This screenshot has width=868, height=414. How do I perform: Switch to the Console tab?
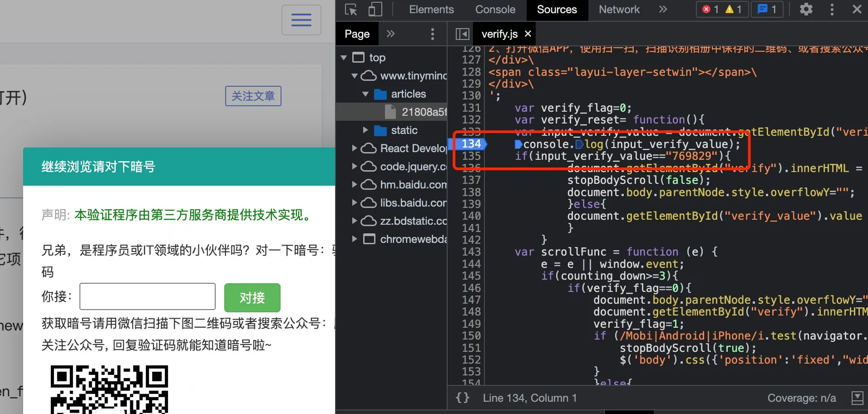click(x=495, y=10)
